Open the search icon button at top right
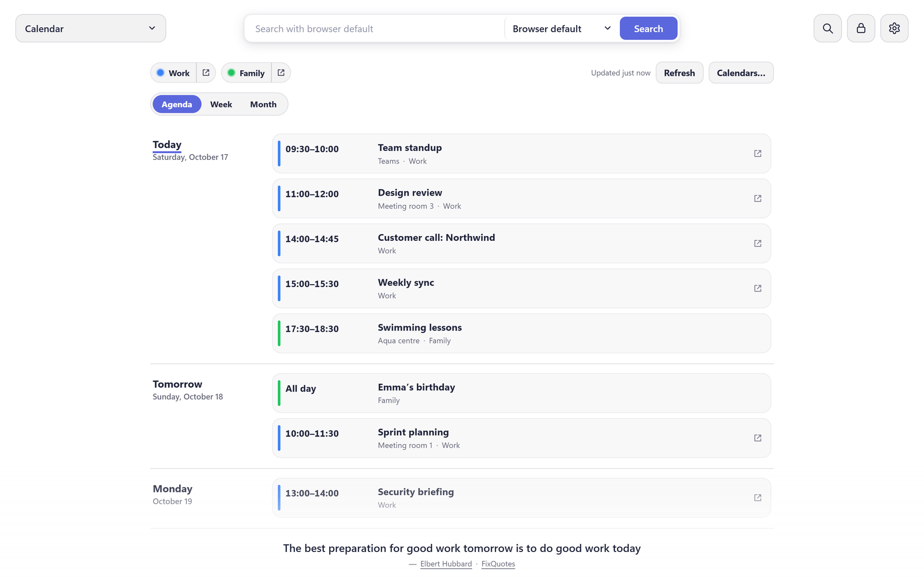Screen dimensions: 924x578 827,28
